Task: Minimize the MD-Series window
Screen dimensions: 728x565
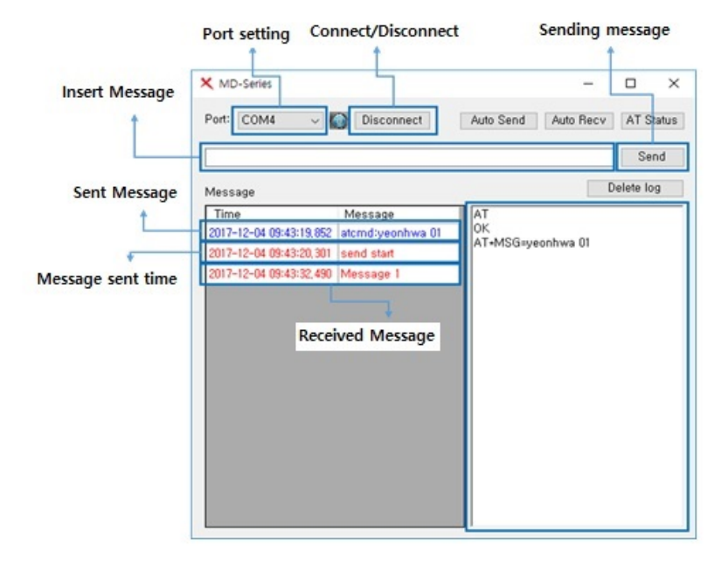Action: pyautogui.click(x=588, y=84)
